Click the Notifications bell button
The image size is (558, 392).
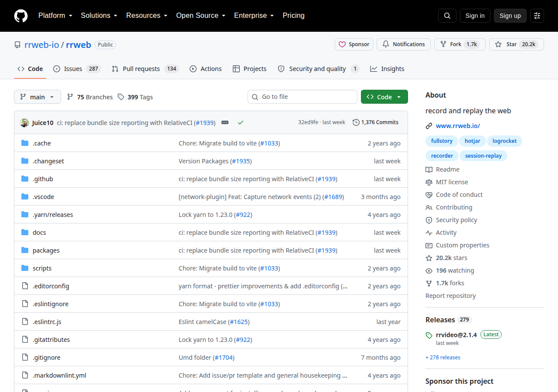click(x=404, y=44)
